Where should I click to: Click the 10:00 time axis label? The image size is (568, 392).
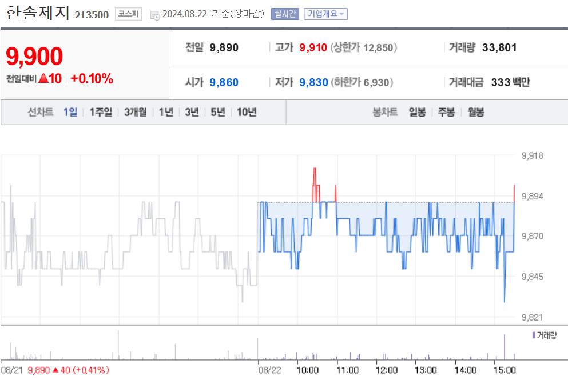308,370
